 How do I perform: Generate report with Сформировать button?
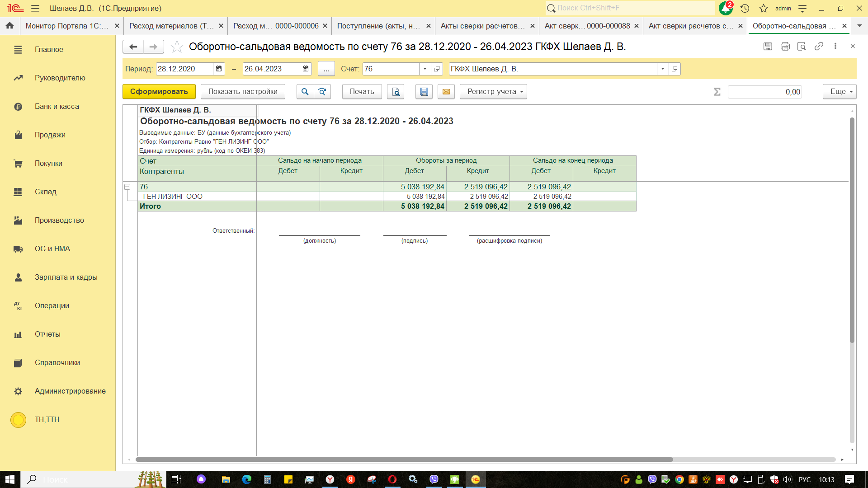159,91
